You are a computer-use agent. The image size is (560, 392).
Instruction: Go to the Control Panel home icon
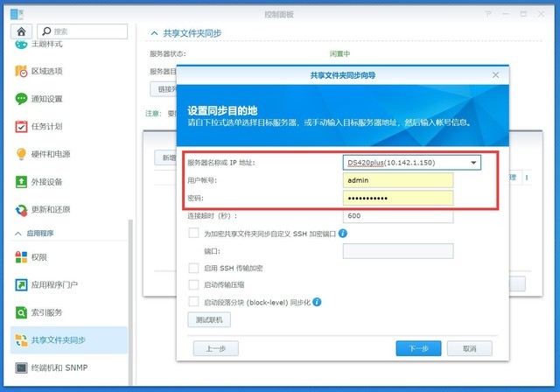click(21, 31)
